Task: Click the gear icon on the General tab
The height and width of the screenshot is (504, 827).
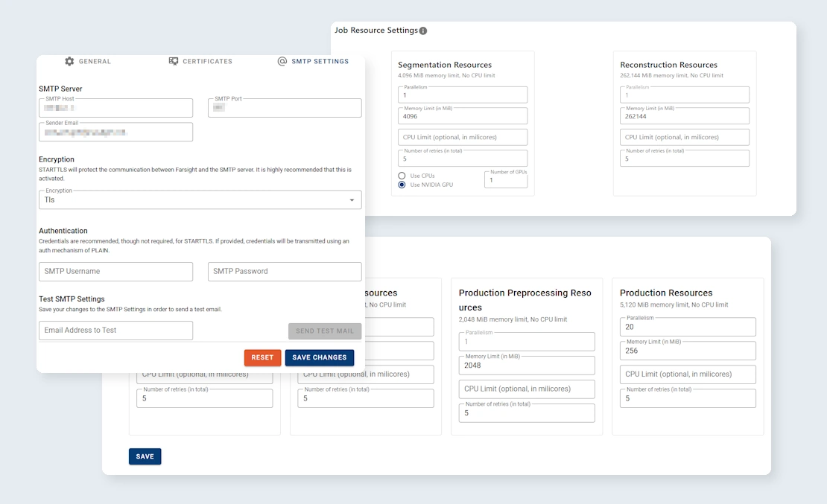Action: click(x=70, y=61)
